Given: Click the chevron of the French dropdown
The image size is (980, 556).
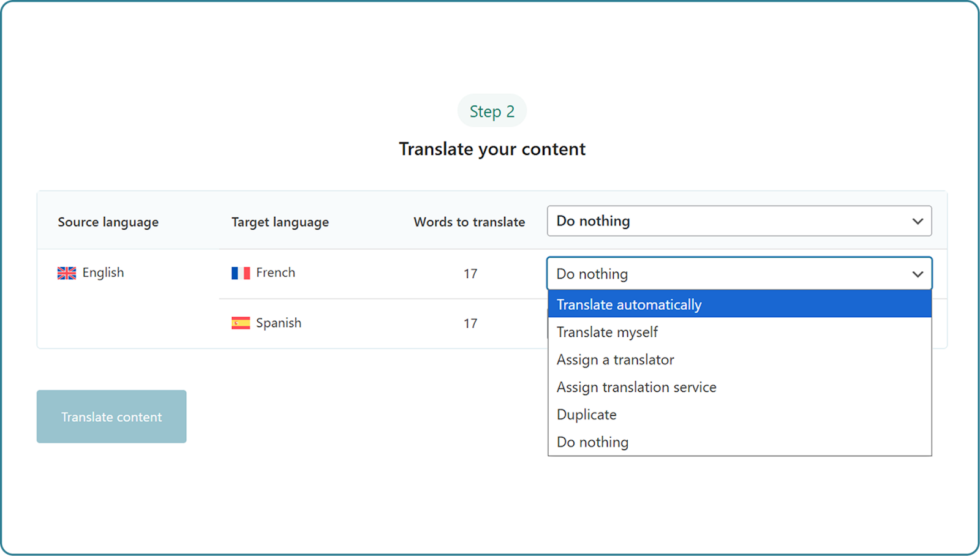Looking at the screenshot, I should click(917, 274).
